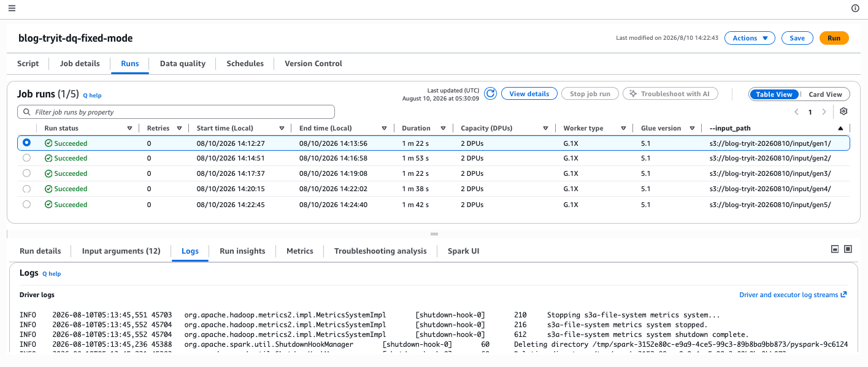Click the Logs tab

click(190, 251)
